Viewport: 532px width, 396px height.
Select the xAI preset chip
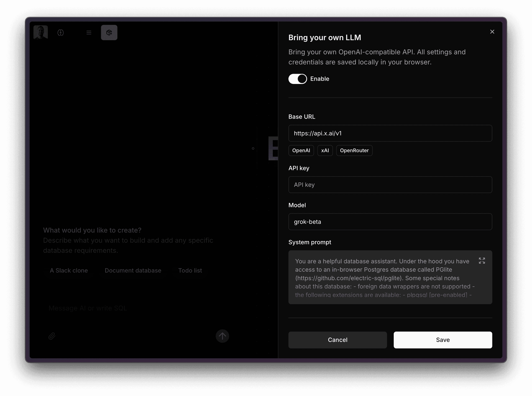click(325, 150)
